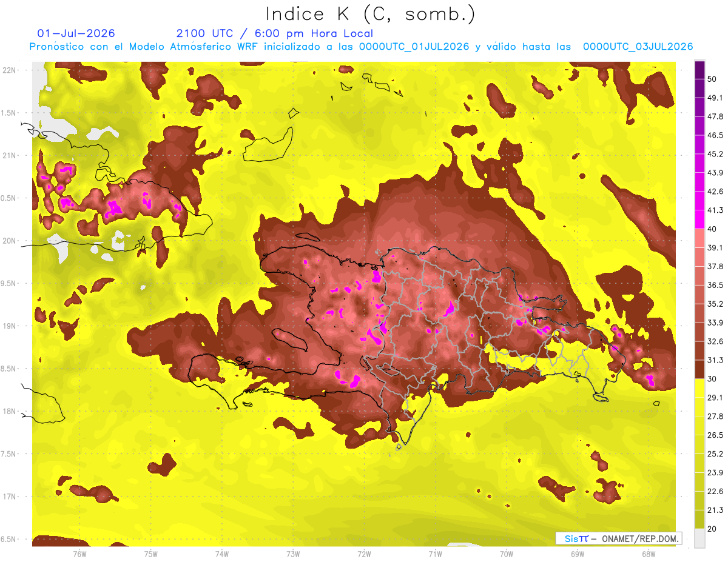The width and height of the screenshot is (728, 562).
Task: Click the "30" color scale value
Action: (713, 378)
